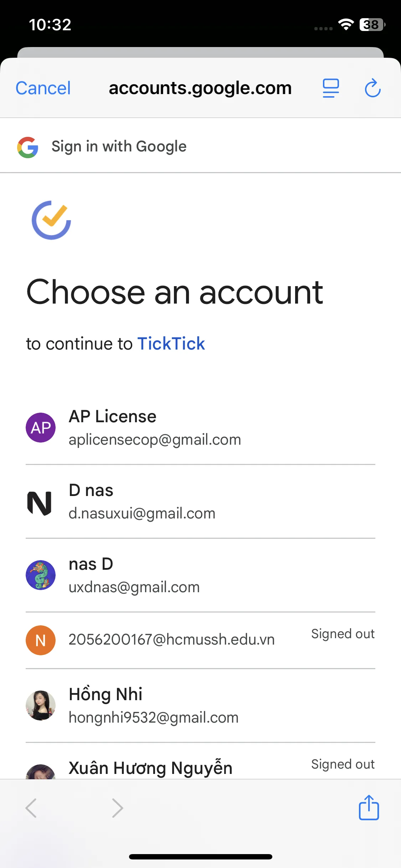Viewport: 401px width, 868px height.
Task: Select the hongnhi9532@gmail.com account
Action: tap(154, 706)
